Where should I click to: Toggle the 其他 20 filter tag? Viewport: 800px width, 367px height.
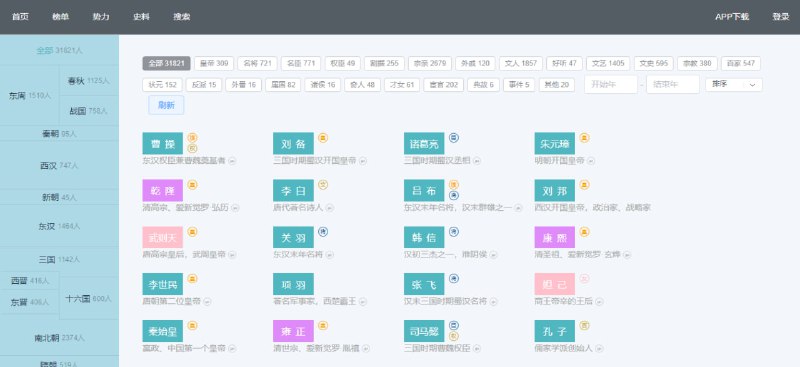pyautogui.click(x=557, y=85)
